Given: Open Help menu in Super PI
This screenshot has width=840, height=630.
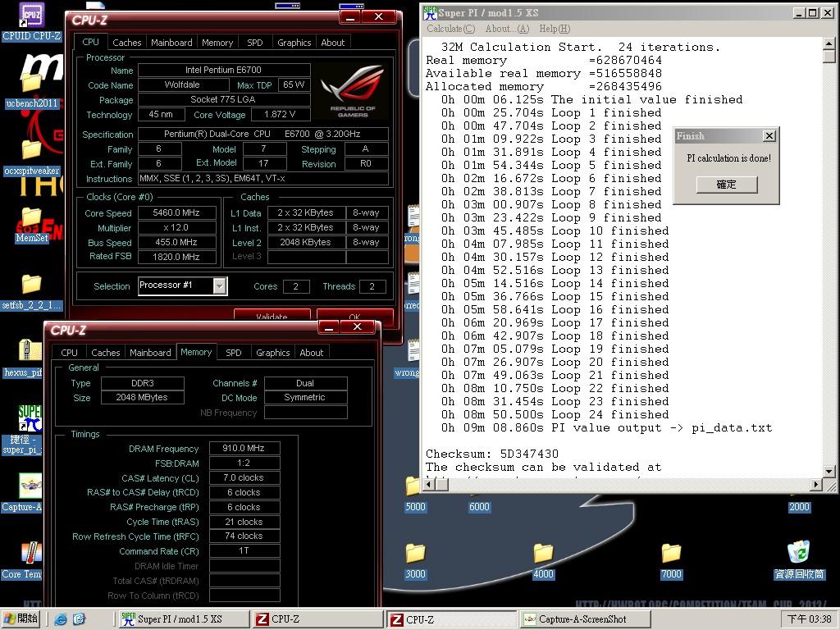Looking at the screenshot, I should coord(555,29).
